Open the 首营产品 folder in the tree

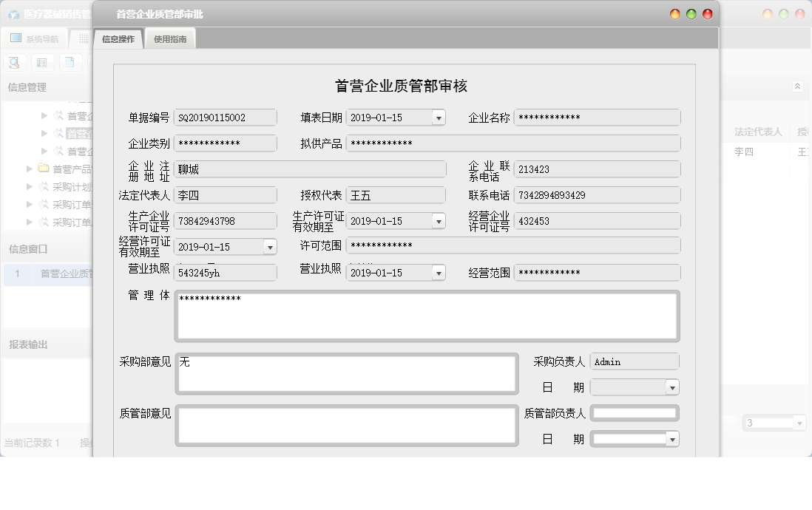click(x=44, y=167)
